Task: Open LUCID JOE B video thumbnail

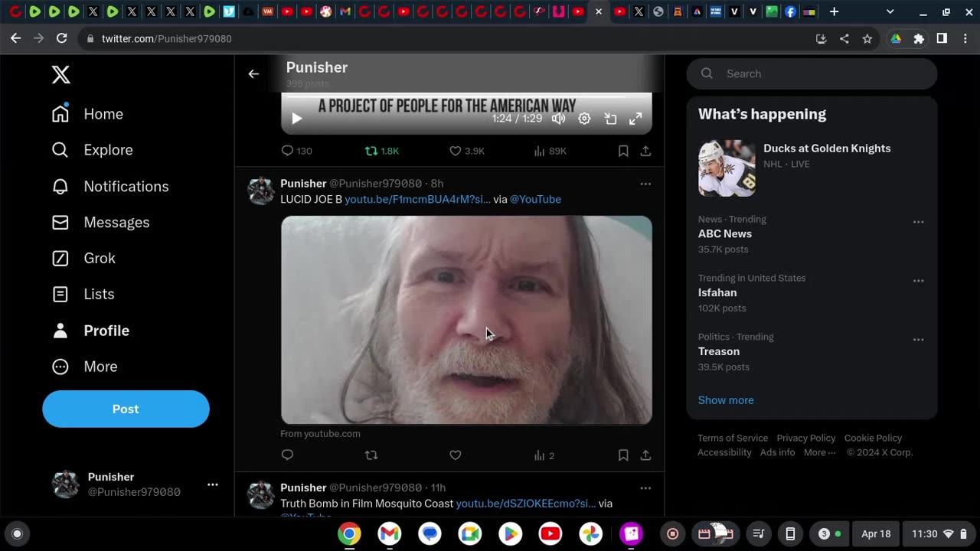Action: [x=466, y=320]
